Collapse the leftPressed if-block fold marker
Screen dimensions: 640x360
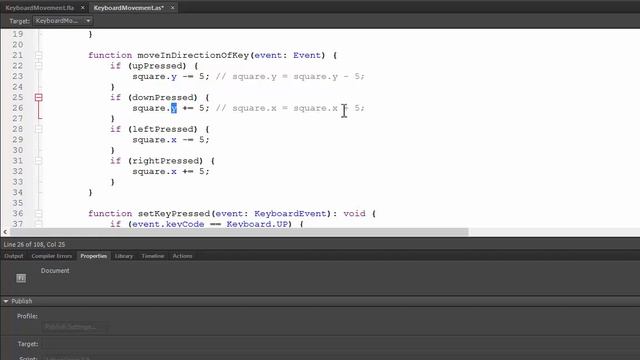(38, 129)
